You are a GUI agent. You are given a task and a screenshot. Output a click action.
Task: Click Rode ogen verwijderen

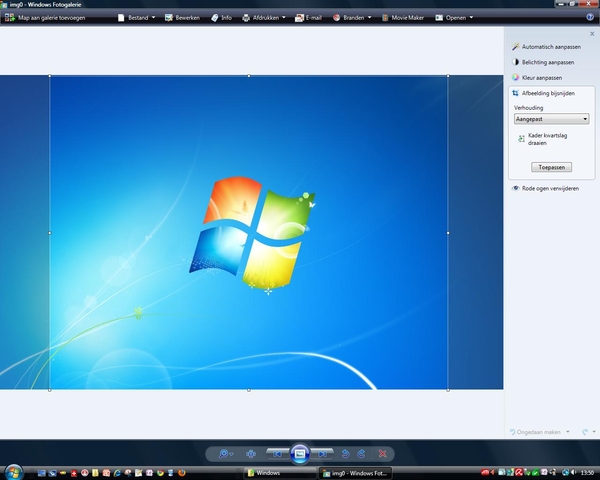(x=550, y=188)
